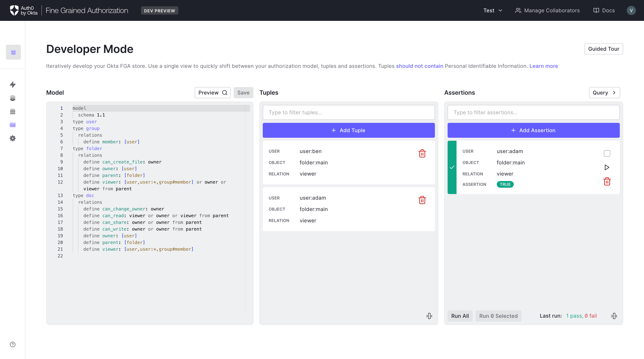Open the store database icon in sidebar

[x=13, y=52]
